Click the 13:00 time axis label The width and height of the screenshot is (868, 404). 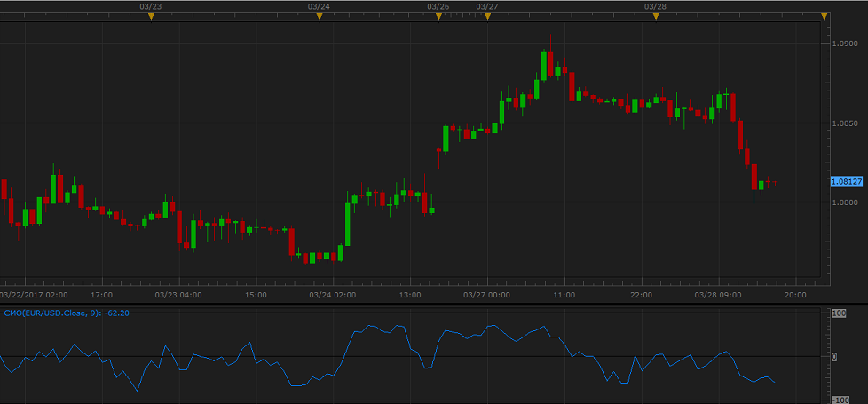click(411, 295)
